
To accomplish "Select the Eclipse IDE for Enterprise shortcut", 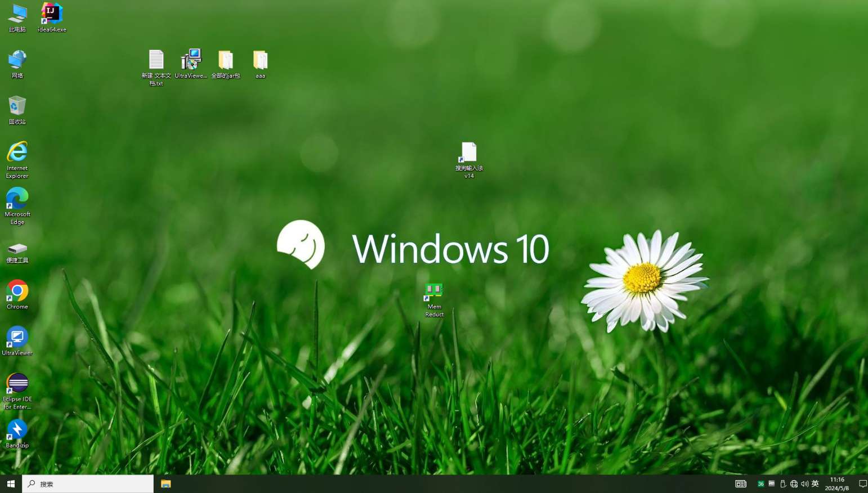I will click(x=17, y=391).
